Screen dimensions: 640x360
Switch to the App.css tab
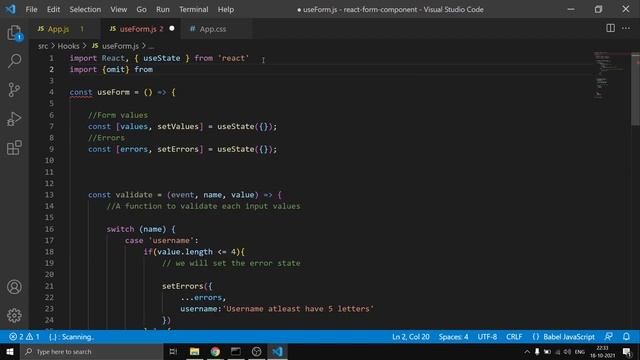[216, 29]
